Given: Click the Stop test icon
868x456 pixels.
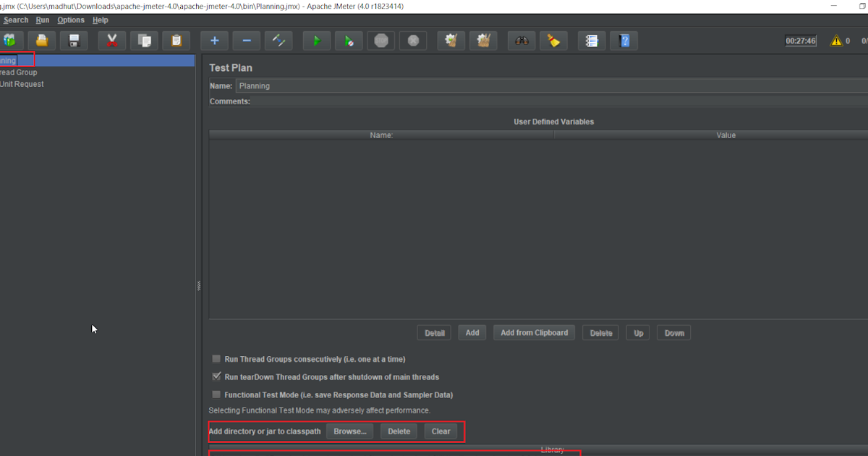Looking at the screenshot, I should click(x=381, y=41).
